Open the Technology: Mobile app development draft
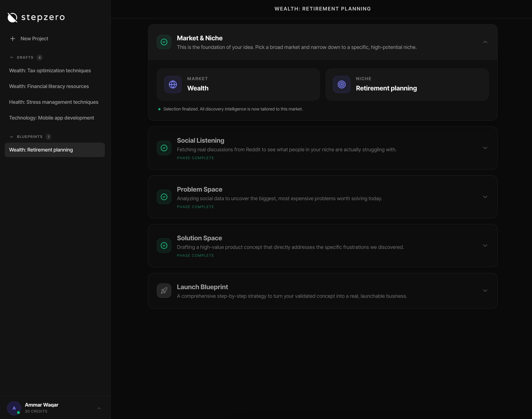532x419 pixels. [x=51, y=118]
